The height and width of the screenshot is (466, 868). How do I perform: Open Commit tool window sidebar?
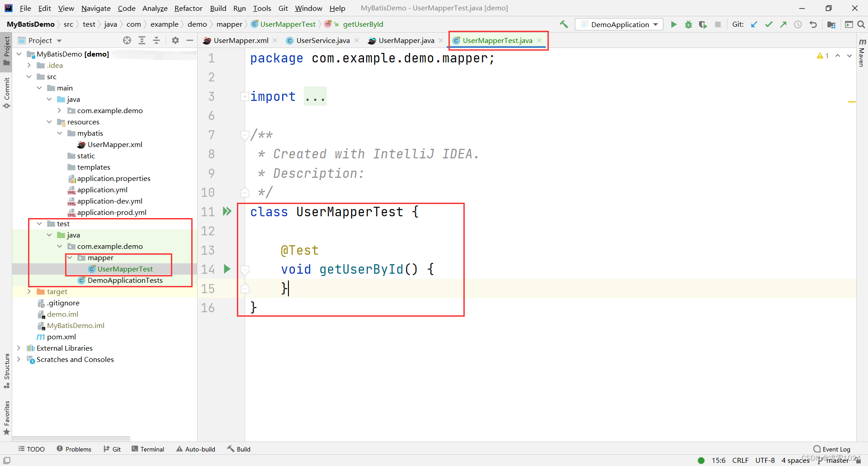pos(6,93)
